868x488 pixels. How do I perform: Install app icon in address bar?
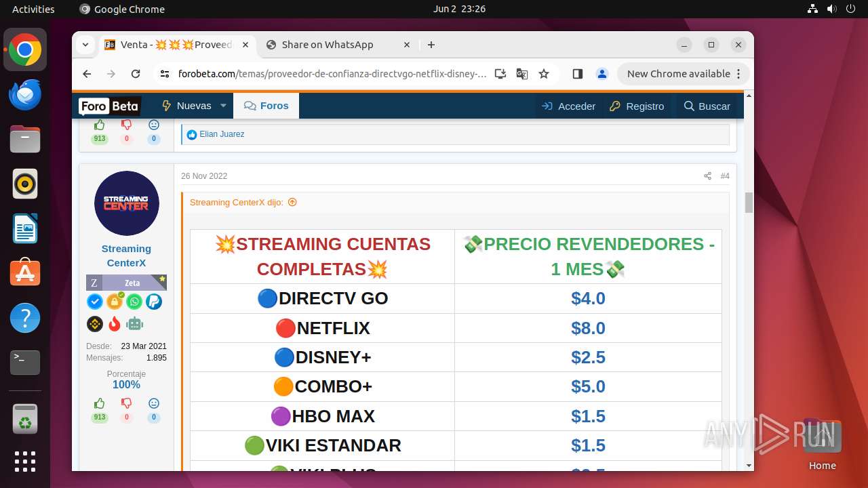(500, 74)
